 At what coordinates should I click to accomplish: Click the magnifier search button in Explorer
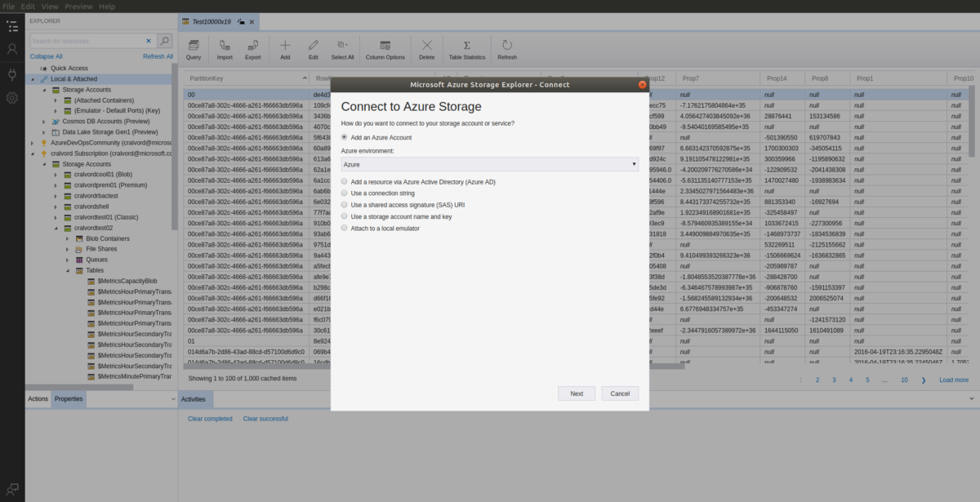[164, 40]
